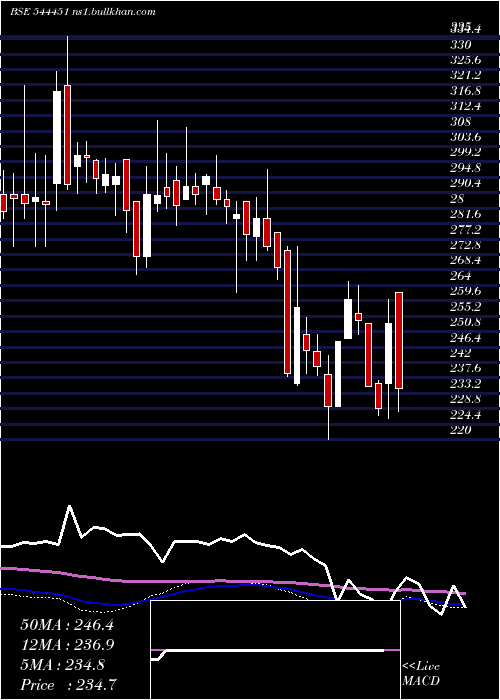The image size is (500, 700).
Task: Click the 228.8 price axis label
Action: click(465, 399)
